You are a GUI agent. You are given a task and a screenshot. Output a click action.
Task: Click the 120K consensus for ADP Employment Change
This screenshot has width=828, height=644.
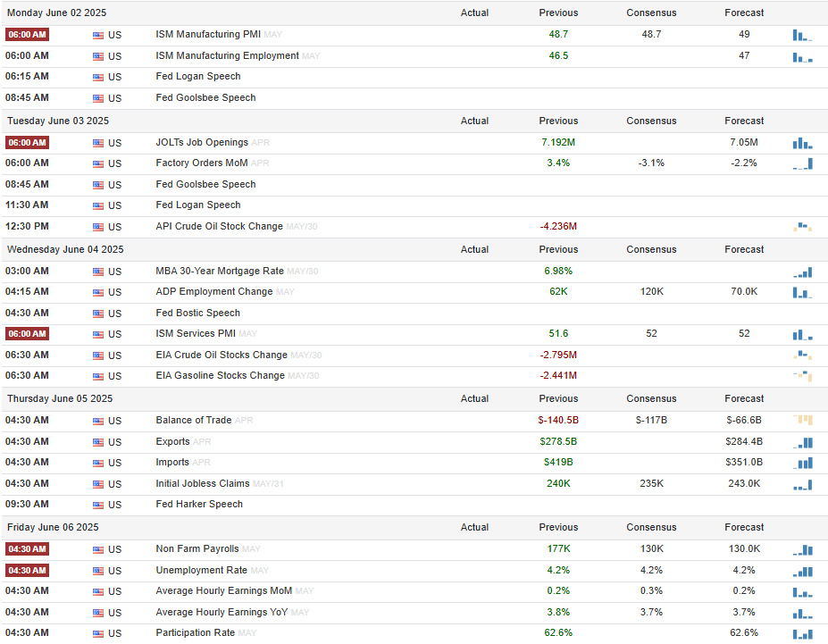[x=652, y=291]
